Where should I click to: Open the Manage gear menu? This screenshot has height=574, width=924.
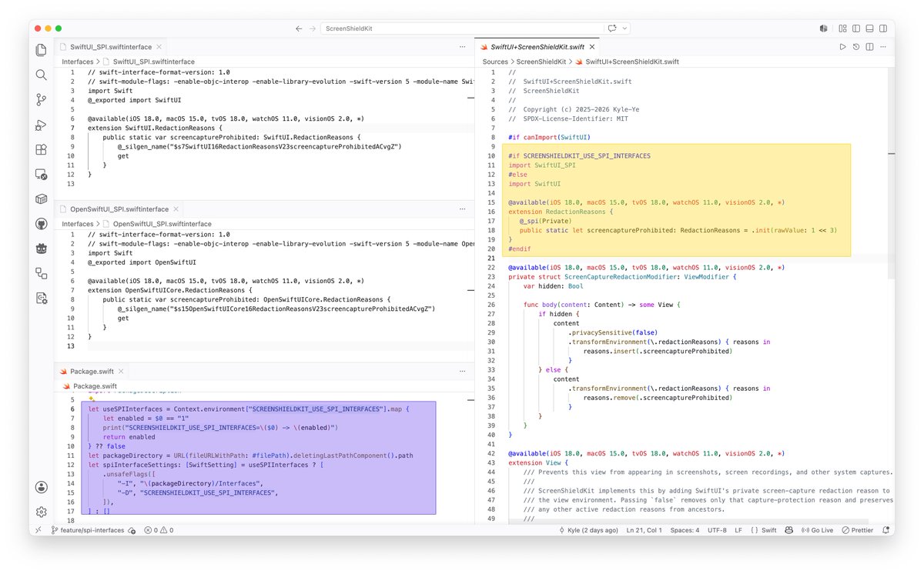click(42, 512)
